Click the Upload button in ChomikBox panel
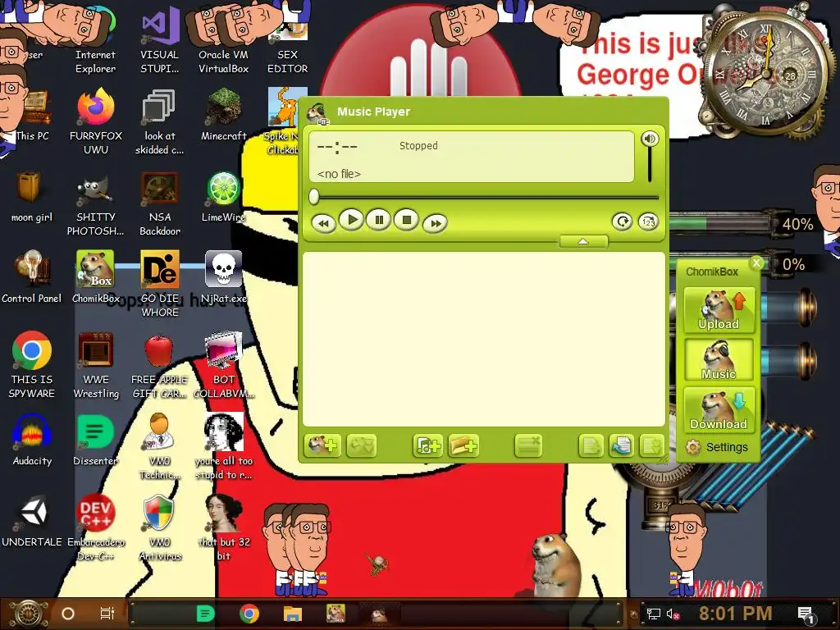840x630 pixels. (x=719, y=310)
